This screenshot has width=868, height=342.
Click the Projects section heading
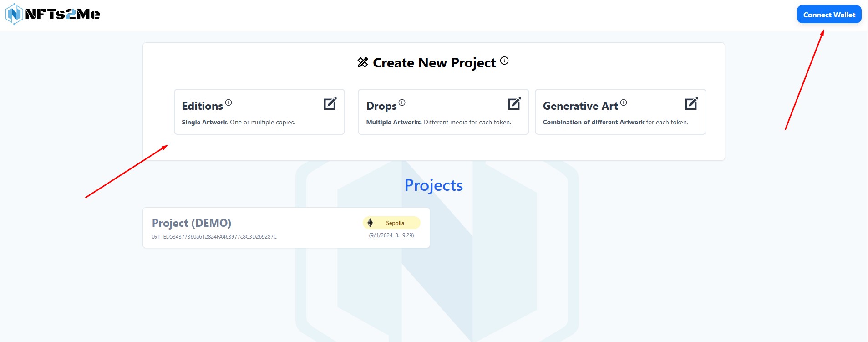[x=433, y=185]
